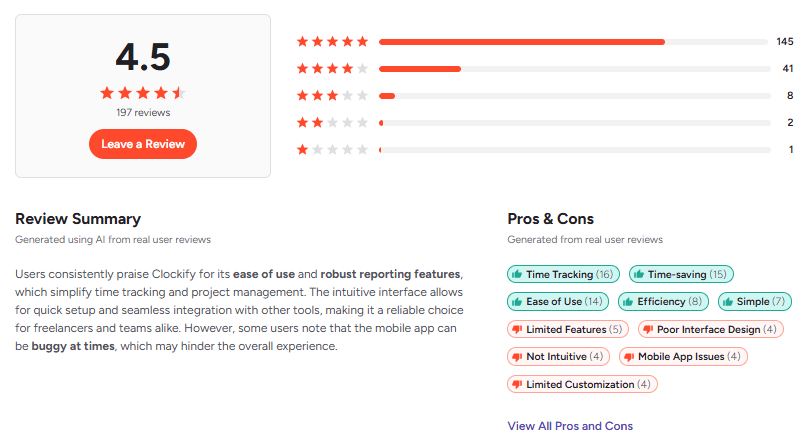
Task: Click thumbs-up icon on Time-saving tag
Action: coord(639,274)
